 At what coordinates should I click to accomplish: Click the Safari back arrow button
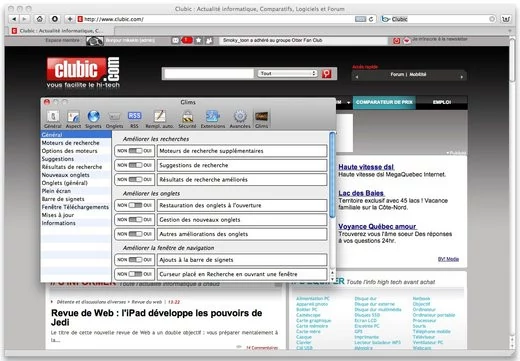pos(14,19)
